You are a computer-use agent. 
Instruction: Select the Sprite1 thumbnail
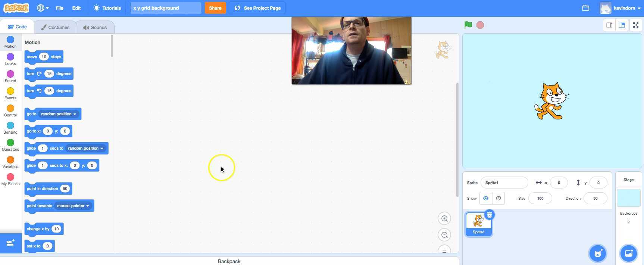pos(478,224)
